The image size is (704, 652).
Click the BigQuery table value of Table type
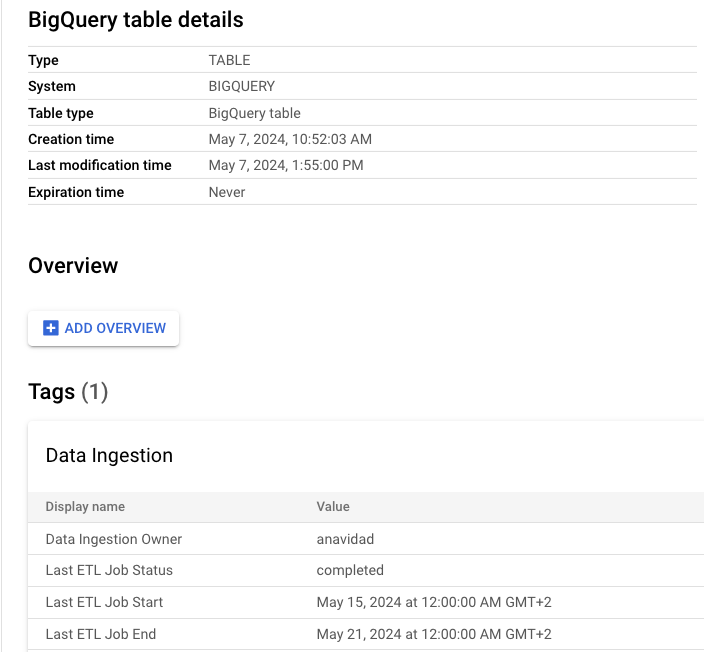point(254,113)
